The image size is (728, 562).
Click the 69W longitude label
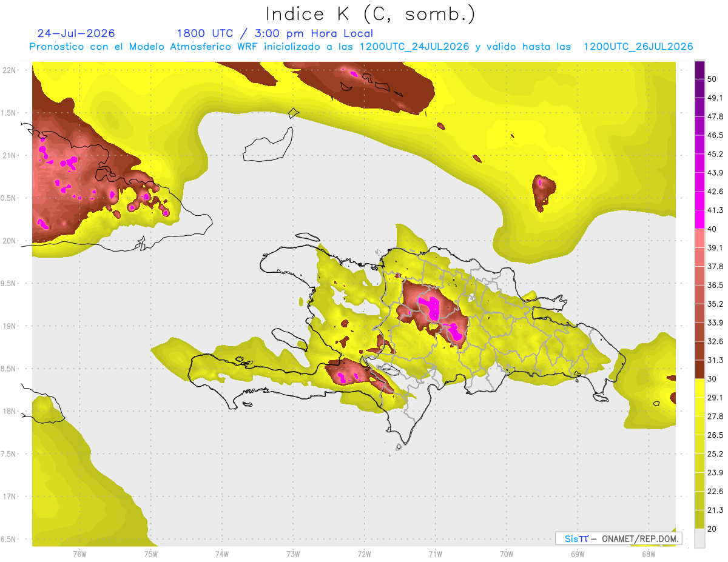pos(578,554)
